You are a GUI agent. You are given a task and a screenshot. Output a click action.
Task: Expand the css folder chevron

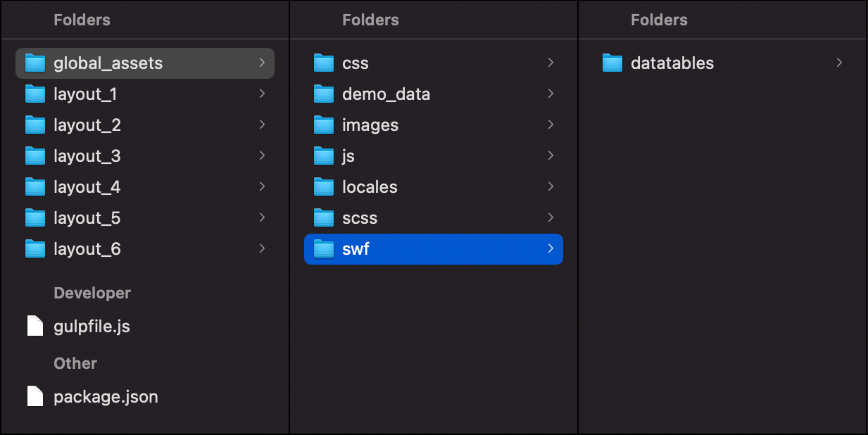click(x=551, y=63)
